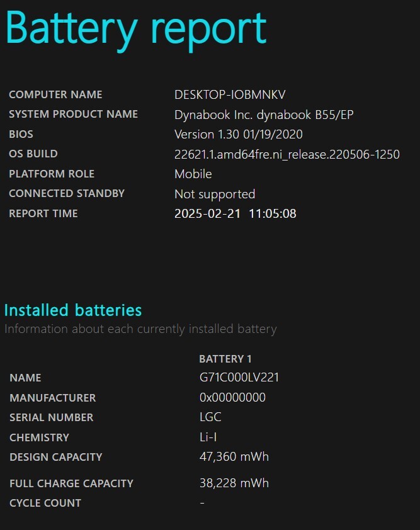
Task: Click the full charge capacity 38,228 mWh
Action: 234,483
